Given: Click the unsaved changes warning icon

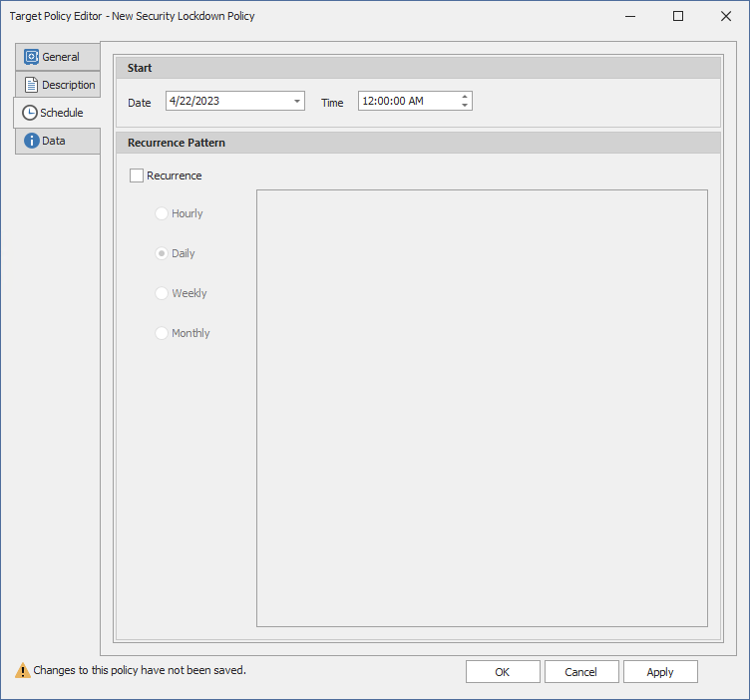Looking at the screenshot, I should click(22, 671).
